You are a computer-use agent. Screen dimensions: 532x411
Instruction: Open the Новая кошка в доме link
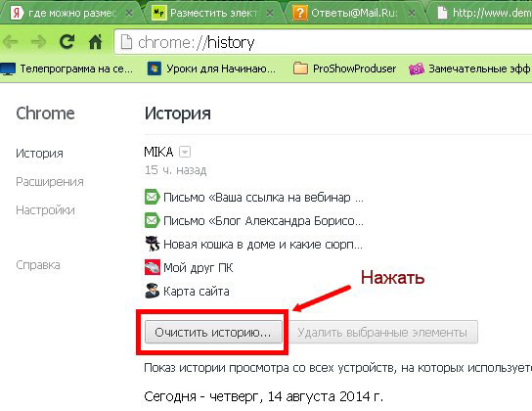click(x=263, y=245)
